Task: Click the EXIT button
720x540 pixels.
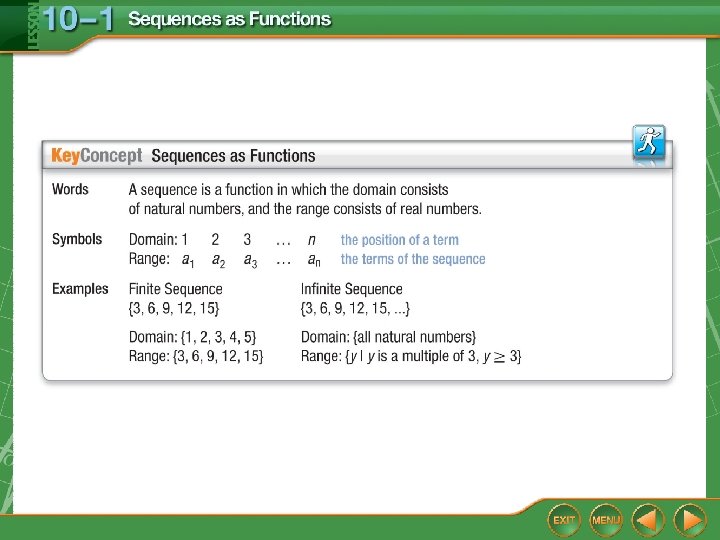Action: (x=564, y=520)
